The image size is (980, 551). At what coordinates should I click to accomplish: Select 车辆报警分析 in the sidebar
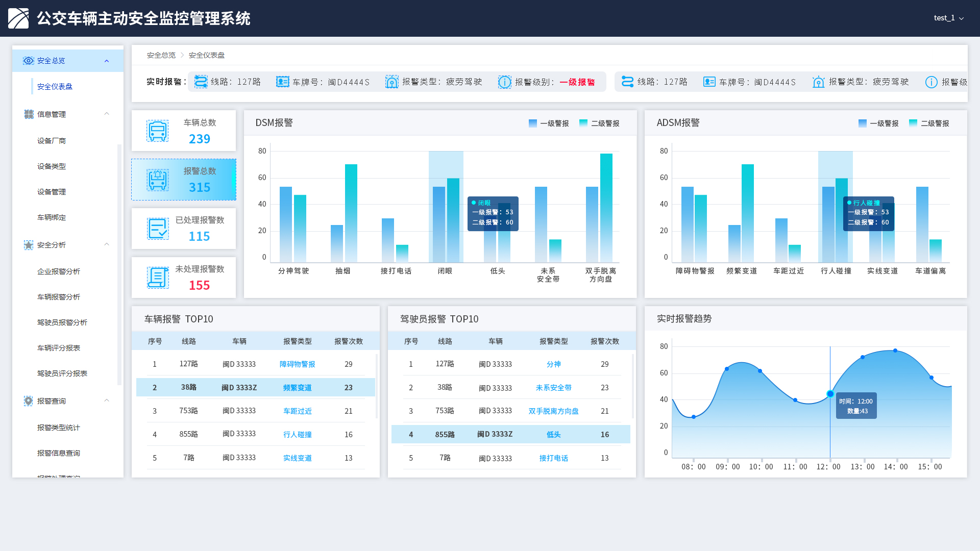[x=59, y=297]
